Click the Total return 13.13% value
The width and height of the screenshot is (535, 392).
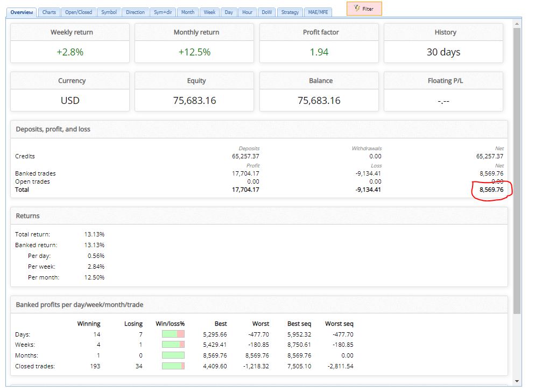[94, 235]
